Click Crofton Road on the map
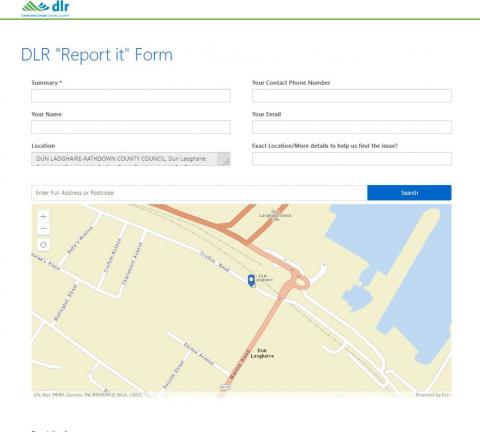Viewport: 480px width, 432px height. 215,262
